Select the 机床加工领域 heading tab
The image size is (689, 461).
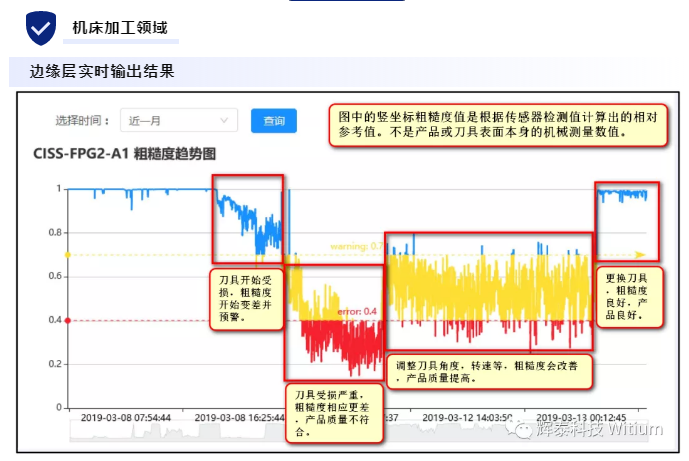click(x=120, y=29)
